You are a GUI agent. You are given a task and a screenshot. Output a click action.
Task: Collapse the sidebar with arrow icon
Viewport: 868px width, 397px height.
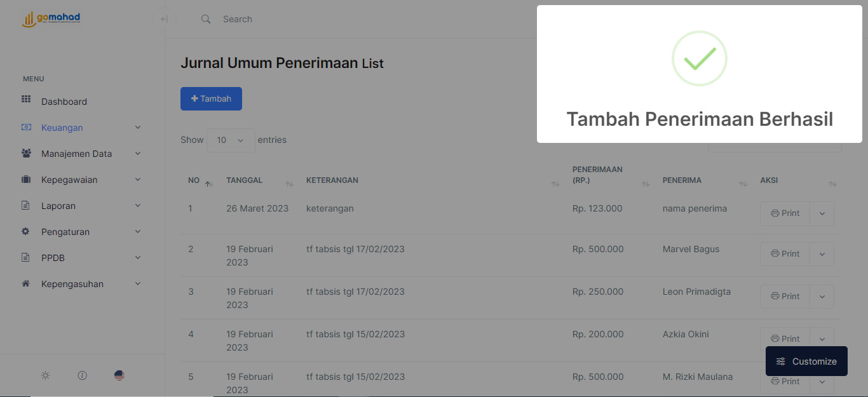[x=164, y=19]
